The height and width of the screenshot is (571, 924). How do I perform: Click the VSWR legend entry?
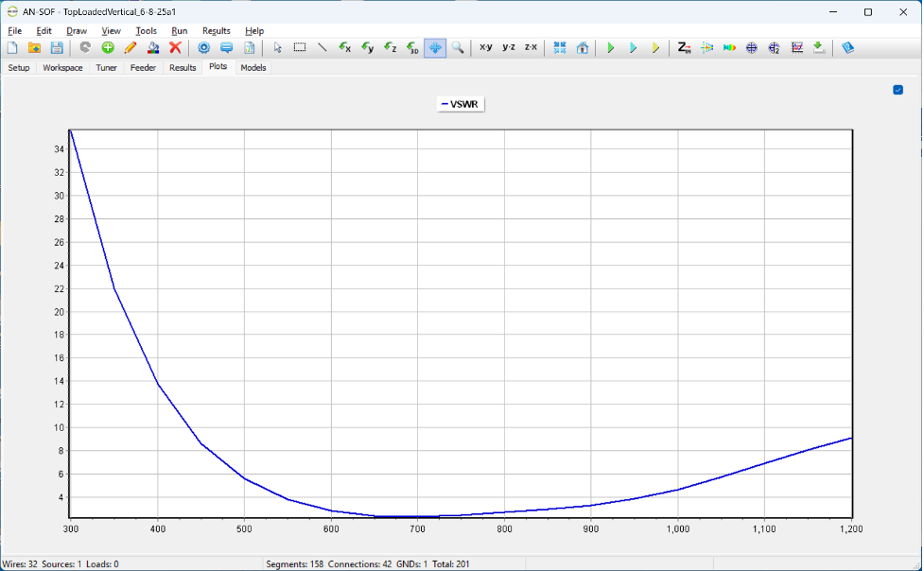click(x=461, y=104)
